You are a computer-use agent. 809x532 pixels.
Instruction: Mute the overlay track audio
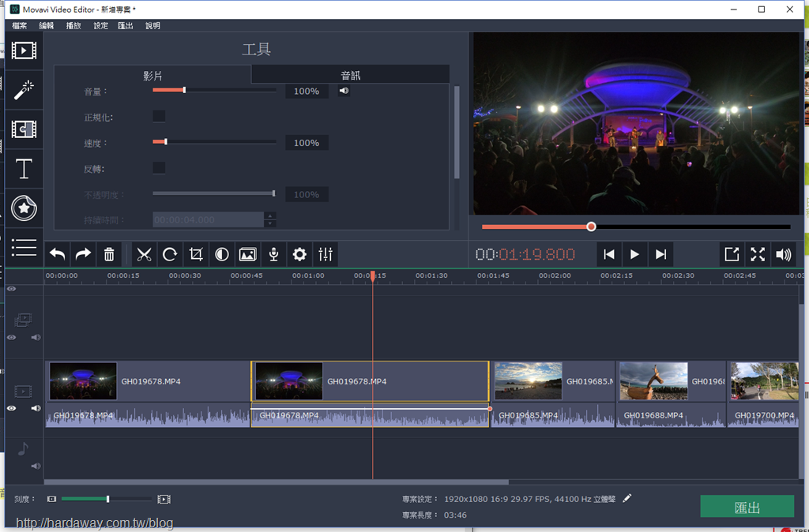point(36,338)
